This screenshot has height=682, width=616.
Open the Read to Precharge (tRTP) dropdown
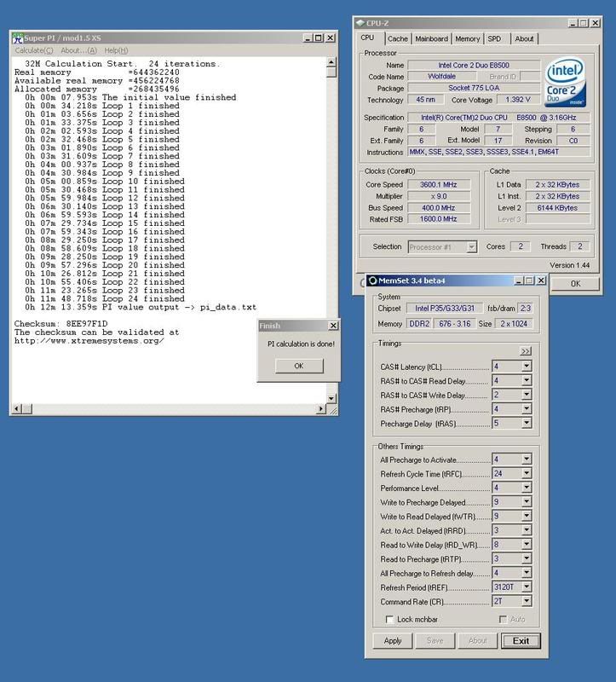pyautogui.click(x=527, y=558)
